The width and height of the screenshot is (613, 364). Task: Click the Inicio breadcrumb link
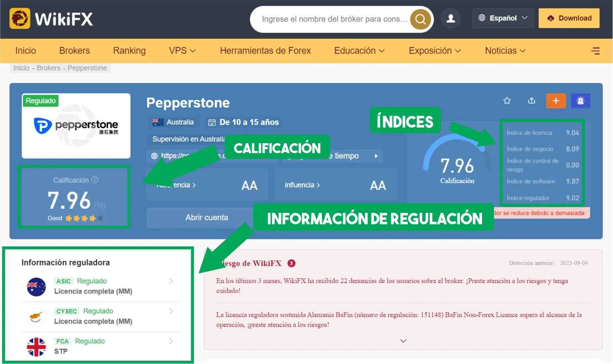(x=21, y=68)
